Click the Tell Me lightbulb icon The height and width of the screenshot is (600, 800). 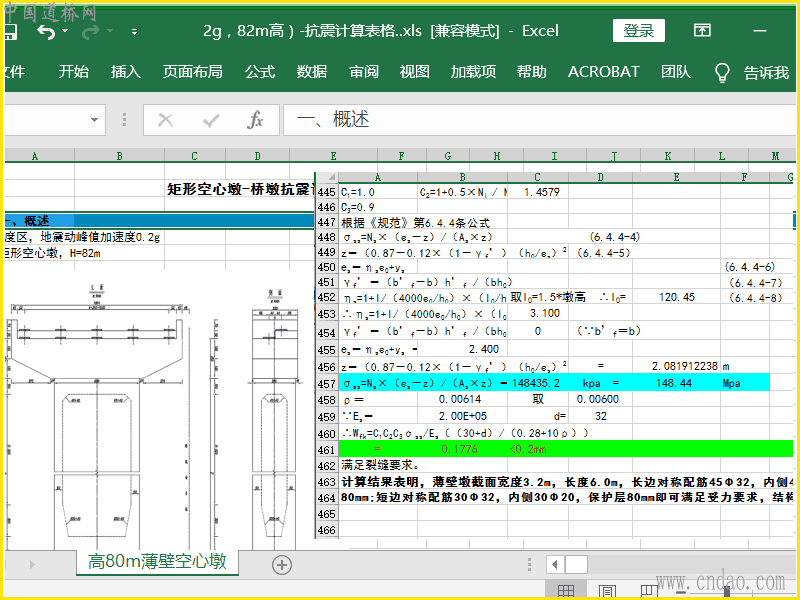[722, 72]
